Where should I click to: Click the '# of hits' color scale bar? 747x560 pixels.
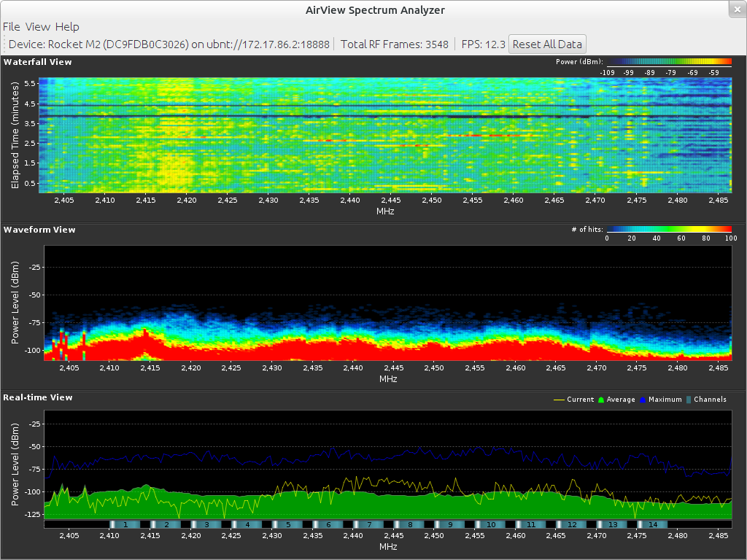[x=669, y=229]
